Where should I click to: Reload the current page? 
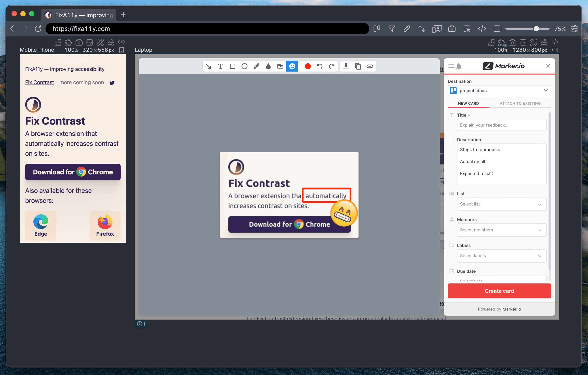pos(38,29)
